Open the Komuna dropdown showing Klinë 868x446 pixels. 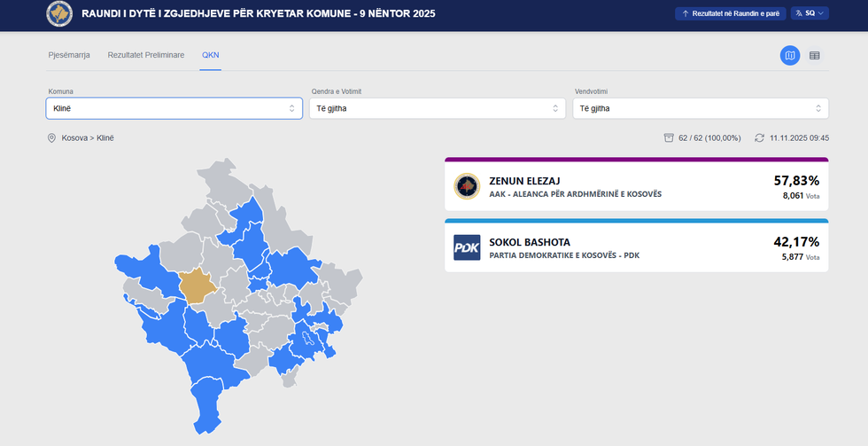coord(174,108)
